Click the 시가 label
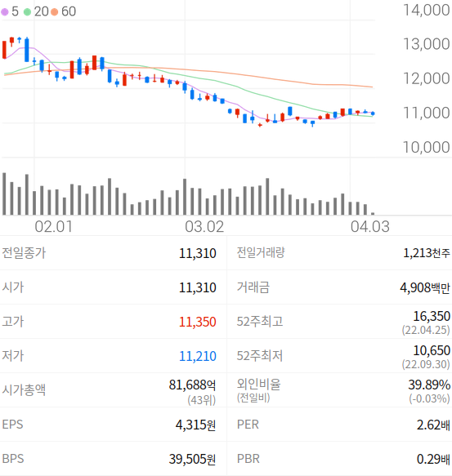452x476 pixels. click(x=13, y=287)
